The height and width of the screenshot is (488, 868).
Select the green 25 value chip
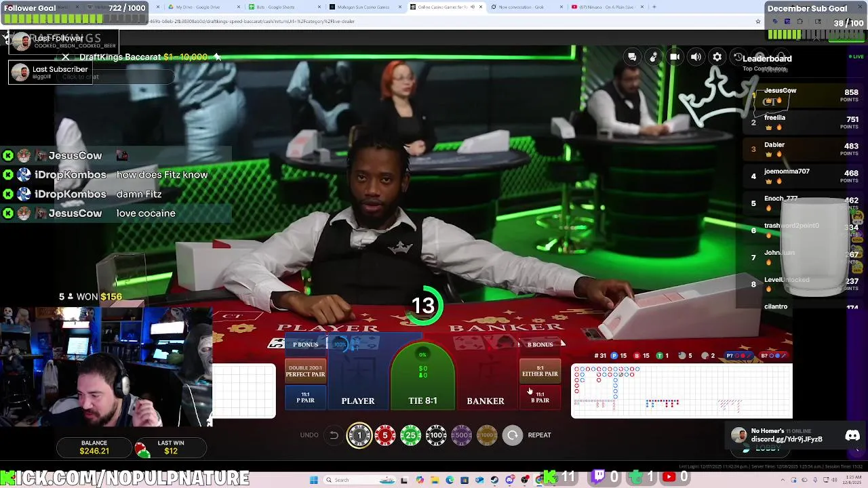click(410, 435)
